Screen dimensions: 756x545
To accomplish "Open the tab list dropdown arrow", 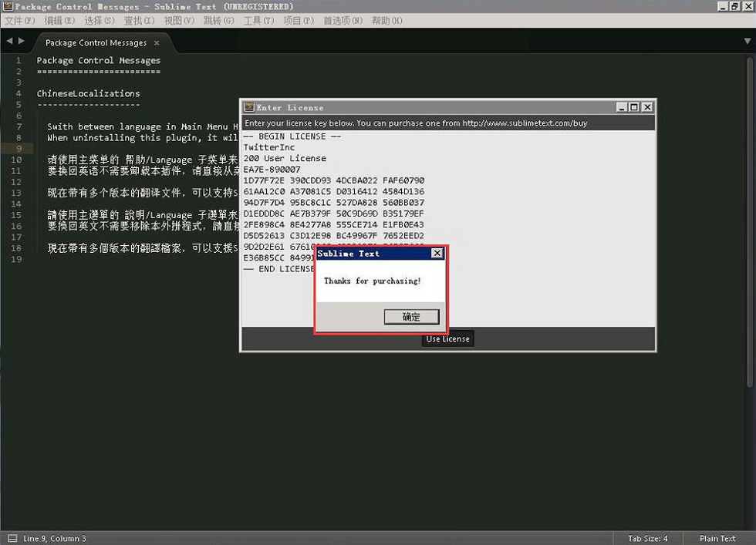I will 748,42.
